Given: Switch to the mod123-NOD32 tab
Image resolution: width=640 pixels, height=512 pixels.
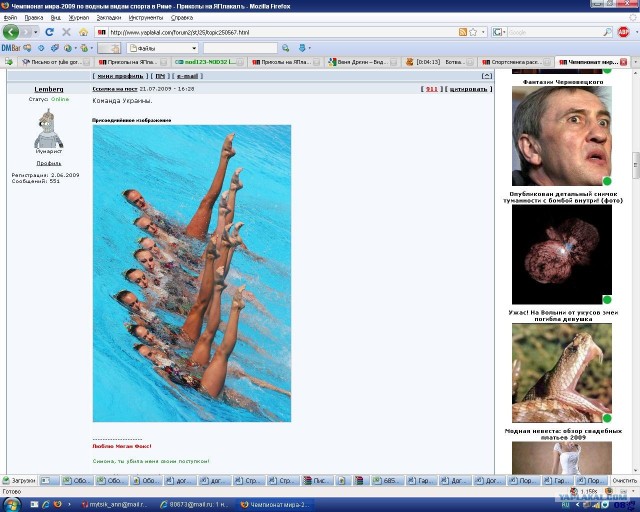Looking at the screenshot, I should (209, 62).
